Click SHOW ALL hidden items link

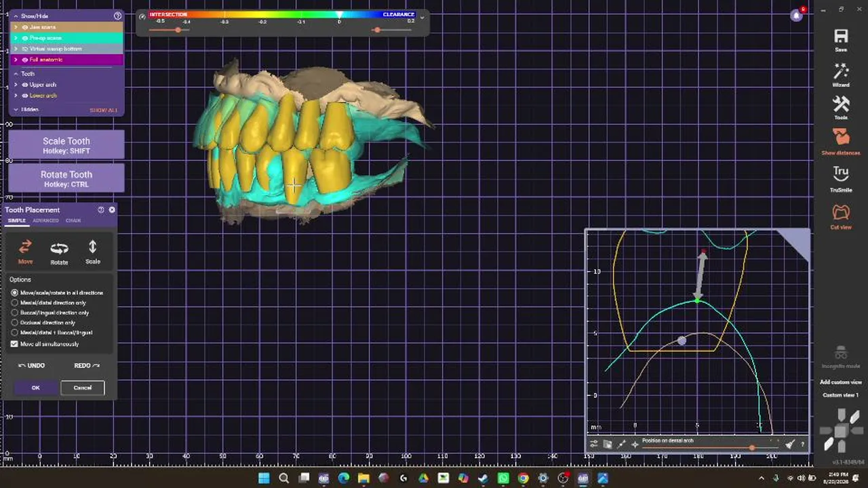point(103,110)
